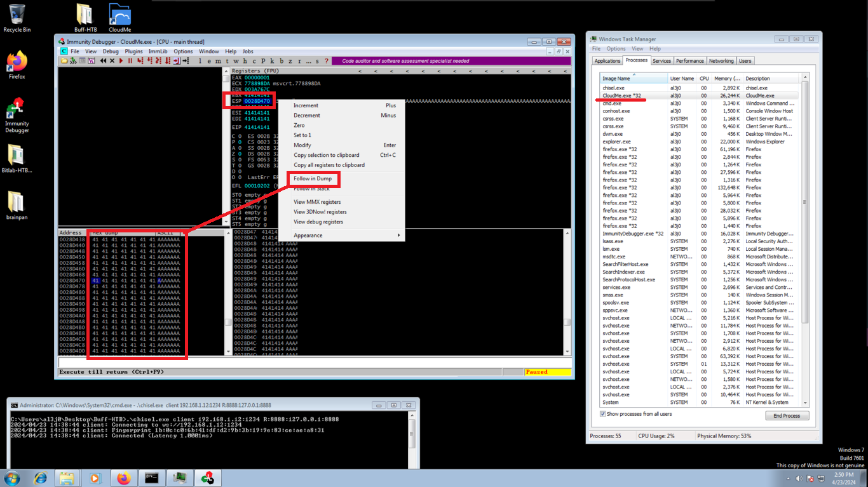This screenshot has width=868, height=487.
Task: Switch to the Networking tab in Task Manager
Action: [x=721, y=61]
